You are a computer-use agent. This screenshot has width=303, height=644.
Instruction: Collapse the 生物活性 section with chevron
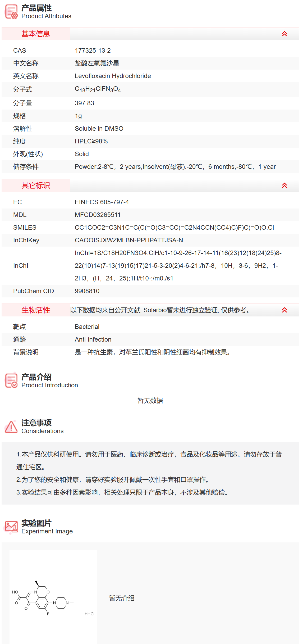point(284,310)
